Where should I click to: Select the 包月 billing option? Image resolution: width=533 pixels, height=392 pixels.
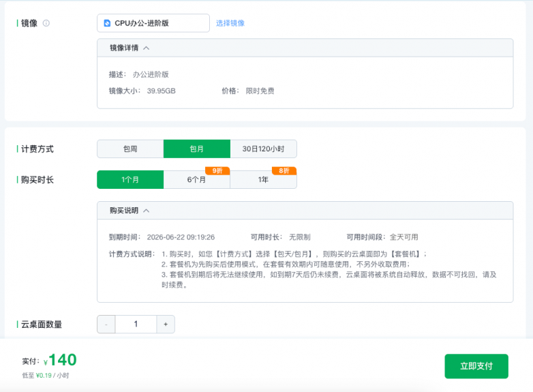click(x=197, y=149)
